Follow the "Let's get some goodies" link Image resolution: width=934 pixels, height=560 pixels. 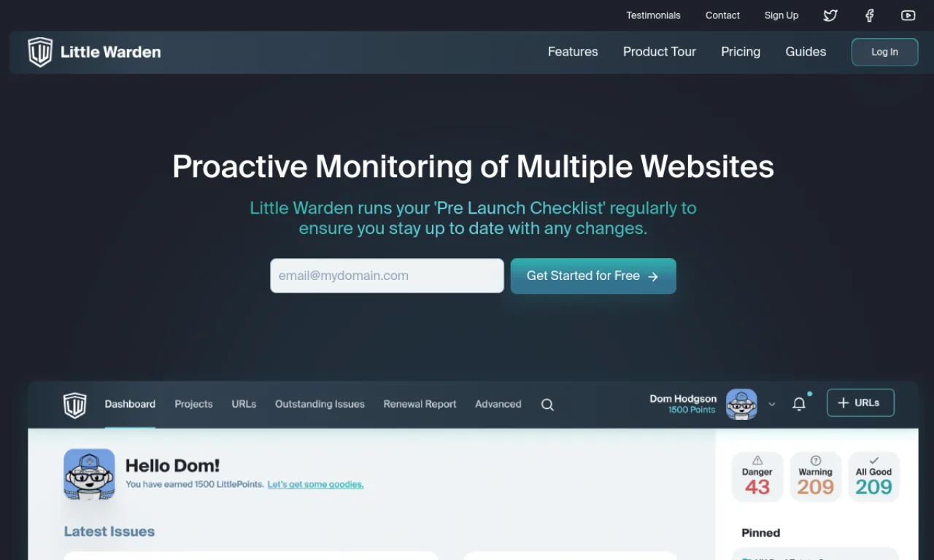(315, 484)
